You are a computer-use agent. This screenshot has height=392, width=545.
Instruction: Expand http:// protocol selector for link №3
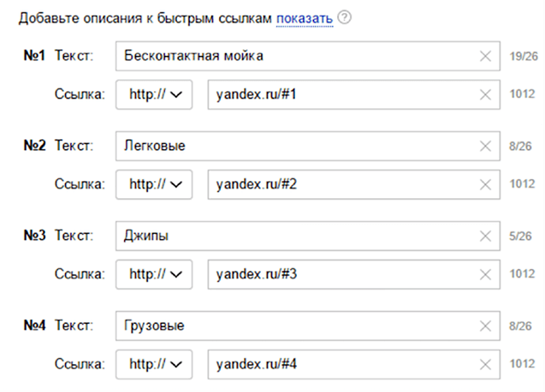(x=155, y=274)
